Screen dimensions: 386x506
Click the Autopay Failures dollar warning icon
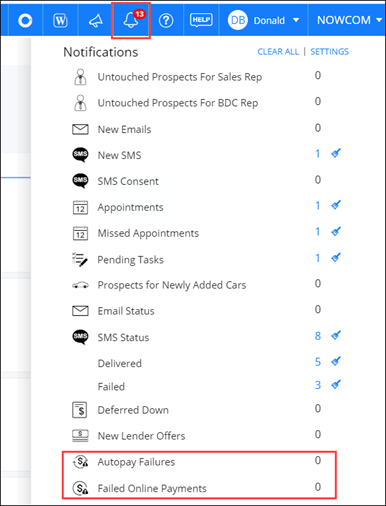click(80, 462)
